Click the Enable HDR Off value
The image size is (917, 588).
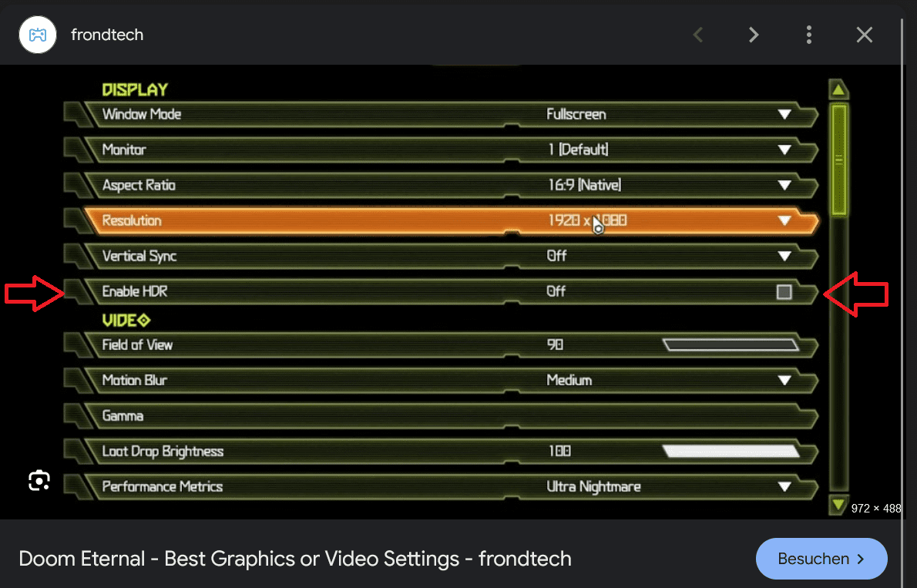click(556, 291)
